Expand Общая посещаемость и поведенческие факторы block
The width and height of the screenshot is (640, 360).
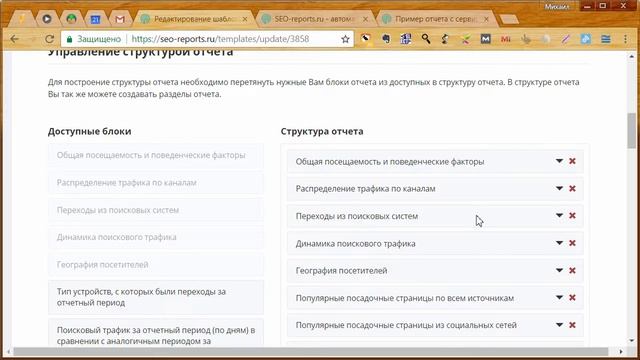pyautogui.click(x=559, y=161)
